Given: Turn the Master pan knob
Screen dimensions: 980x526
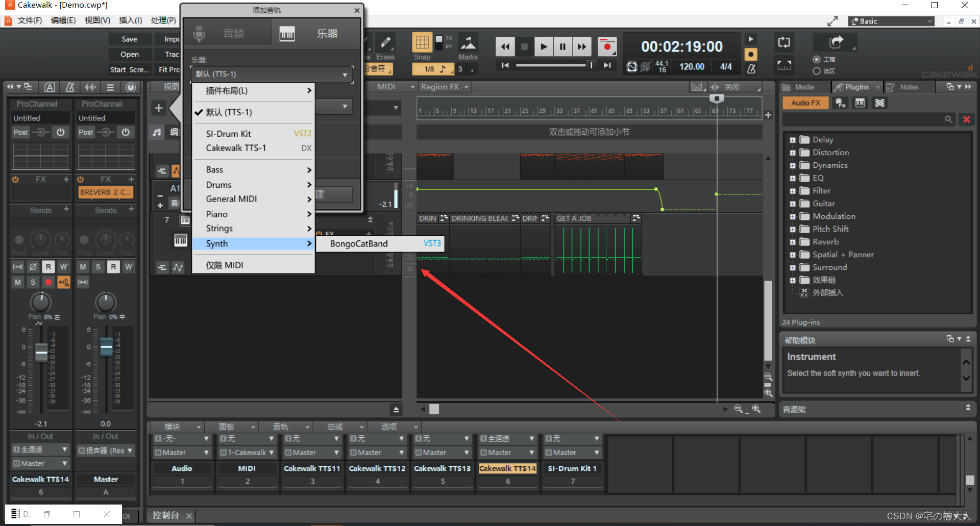Looking at the screenshot, I should 106,302.
